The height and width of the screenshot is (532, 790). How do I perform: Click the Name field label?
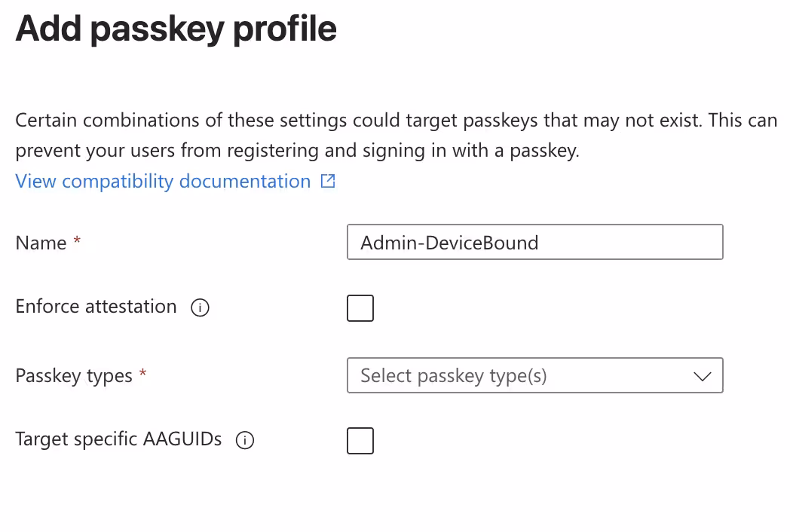click(x=41, y=243)
